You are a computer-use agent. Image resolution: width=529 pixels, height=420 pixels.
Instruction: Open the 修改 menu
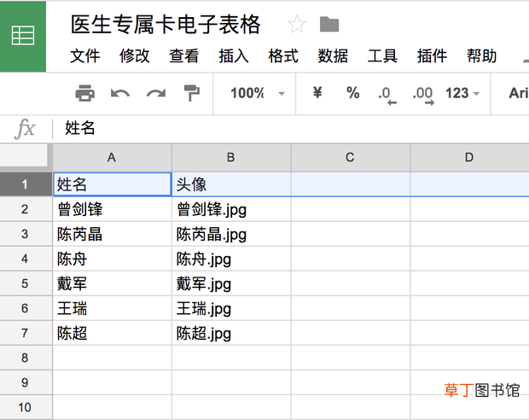point(134,56)
